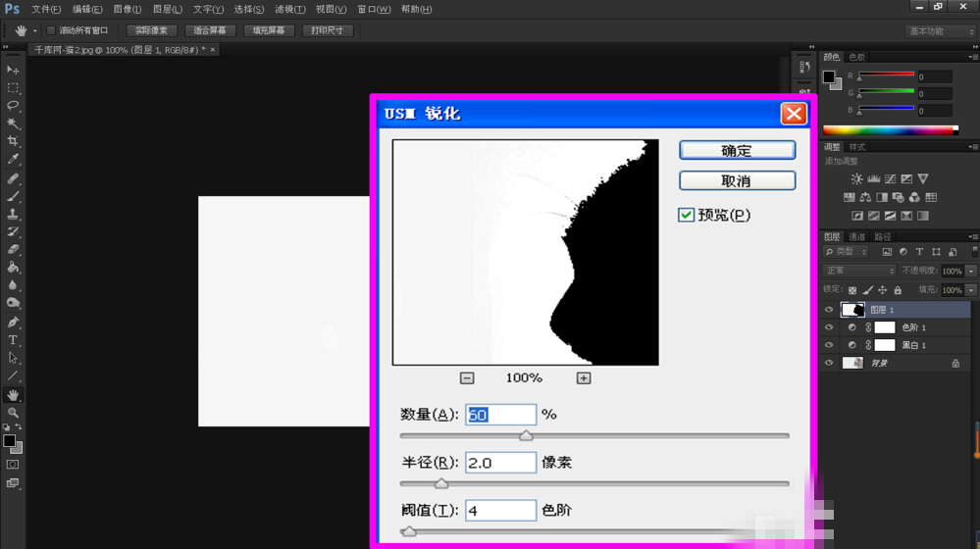Select the Eyedropper tool
The width and height of the screenshot is (980, 549).
(13, 159)
